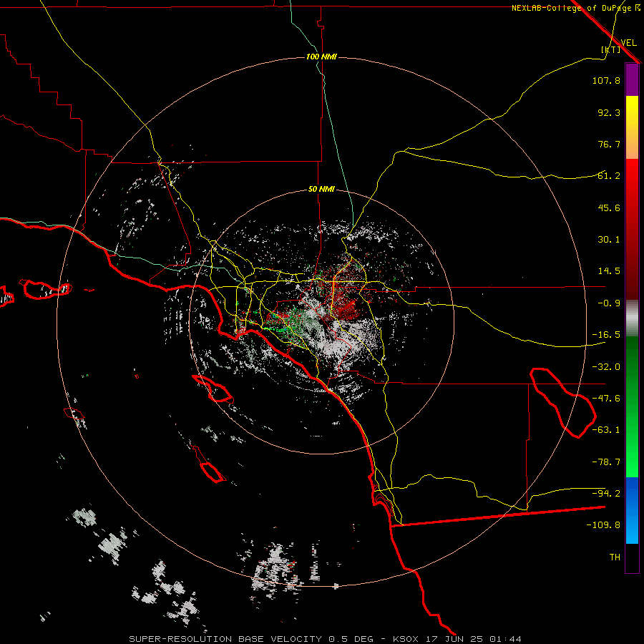Click the purple segment of color bar
The image size is (644, 644).
pyautogui.click(x=632, y=80)
